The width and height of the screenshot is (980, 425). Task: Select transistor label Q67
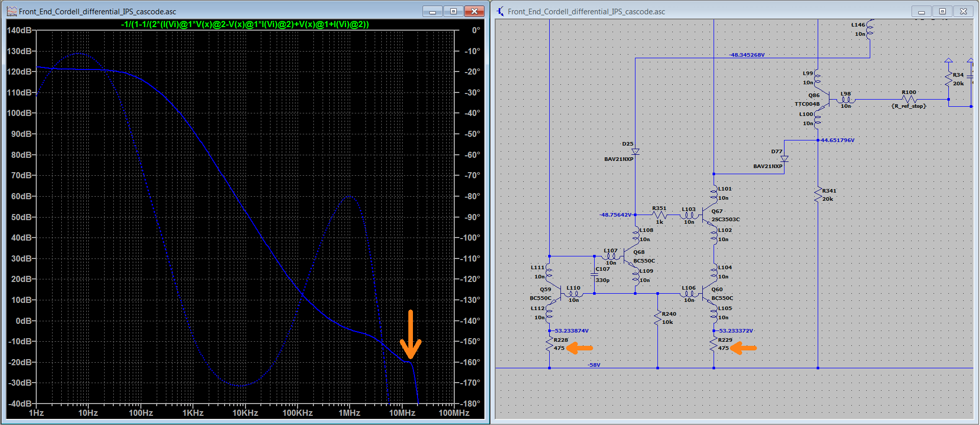tap(717, 211)
